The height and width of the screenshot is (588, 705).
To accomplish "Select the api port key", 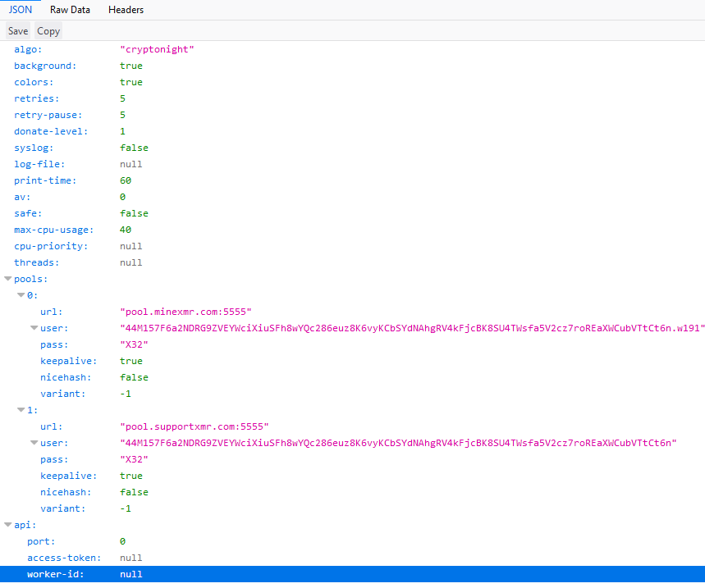I will pyautogui.click(x=41, y=541).
